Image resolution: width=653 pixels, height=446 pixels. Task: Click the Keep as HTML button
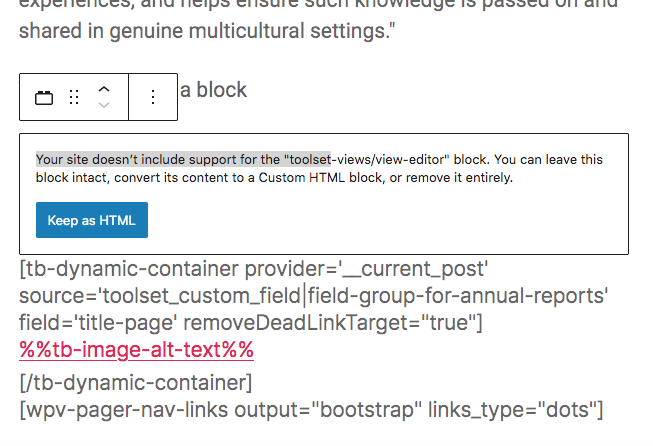[92, 220]
